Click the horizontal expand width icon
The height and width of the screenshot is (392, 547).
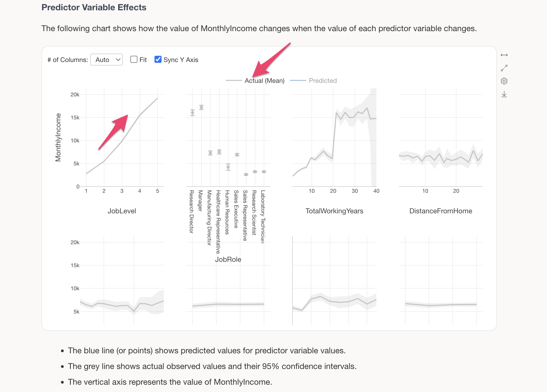(x=504, y=55)
